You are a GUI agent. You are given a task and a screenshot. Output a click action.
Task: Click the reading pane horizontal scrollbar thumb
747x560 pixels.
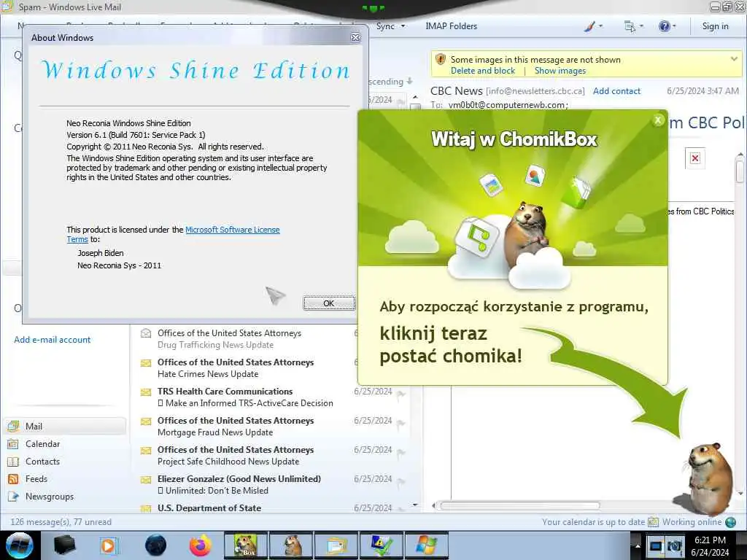(x=519, y=506)
